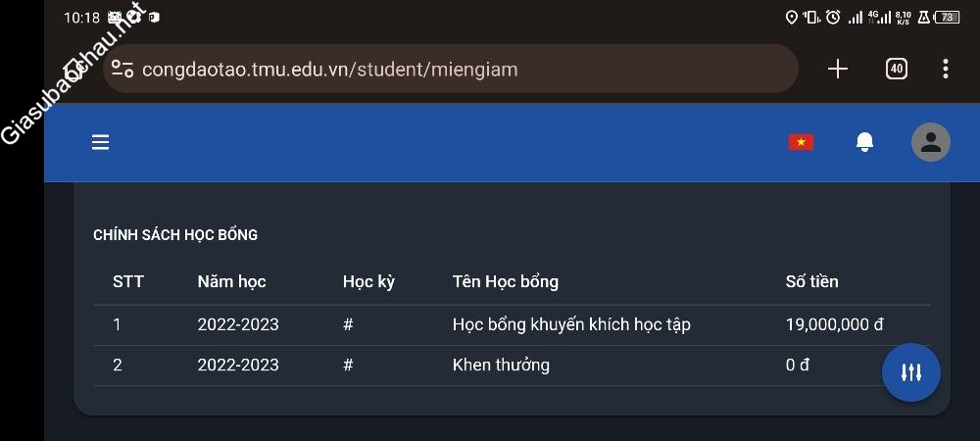Viewport: 980px width, 441px height.
Task: Tap site info icon beside URL
Action: (122, 69)
